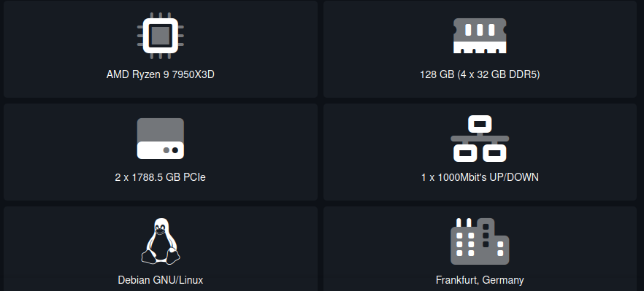Open the processor specification card
644x291 pixels.
(161, 50)
